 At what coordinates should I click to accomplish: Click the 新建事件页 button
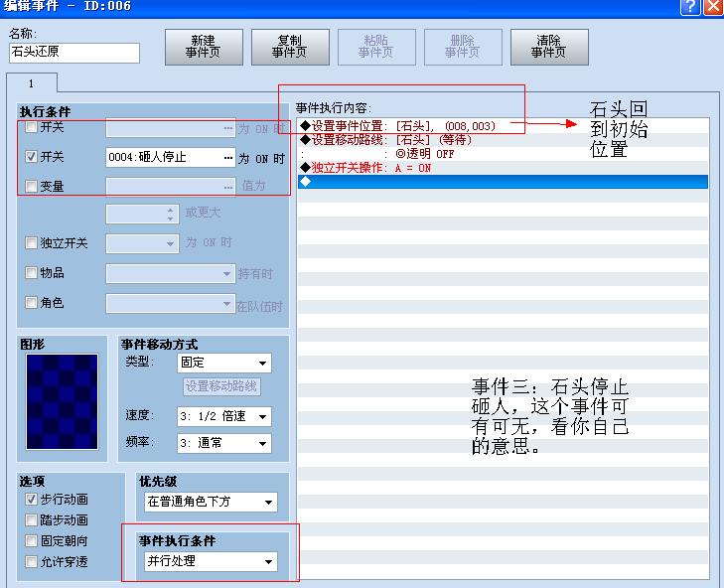(204, 47)
